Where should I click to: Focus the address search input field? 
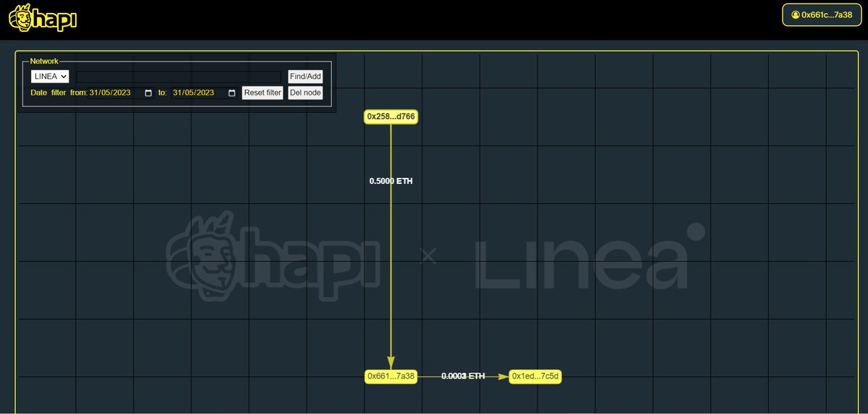pyautogui.click(x=179, y=76)
